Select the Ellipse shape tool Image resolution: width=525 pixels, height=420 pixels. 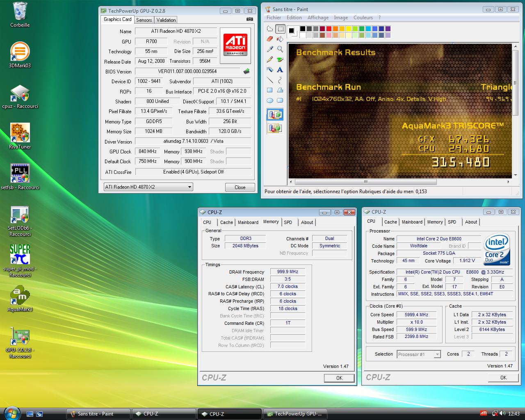[270, 100]
